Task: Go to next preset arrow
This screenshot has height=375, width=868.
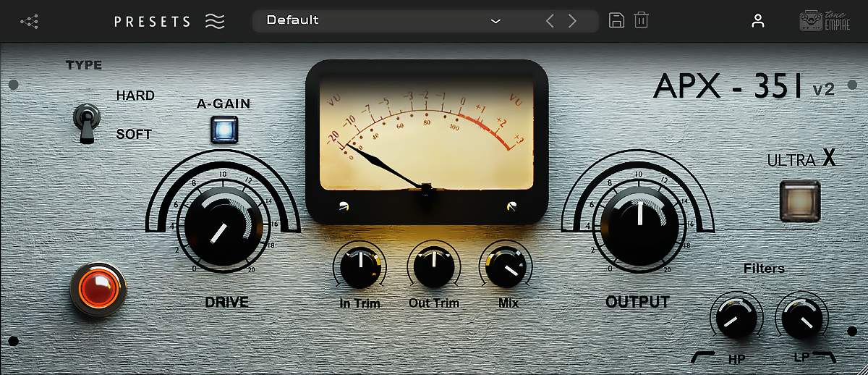Action: (572, 21)
